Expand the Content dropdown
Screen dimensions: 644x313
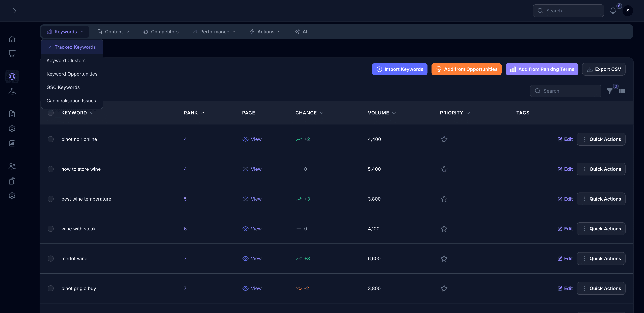coord(113,32)
